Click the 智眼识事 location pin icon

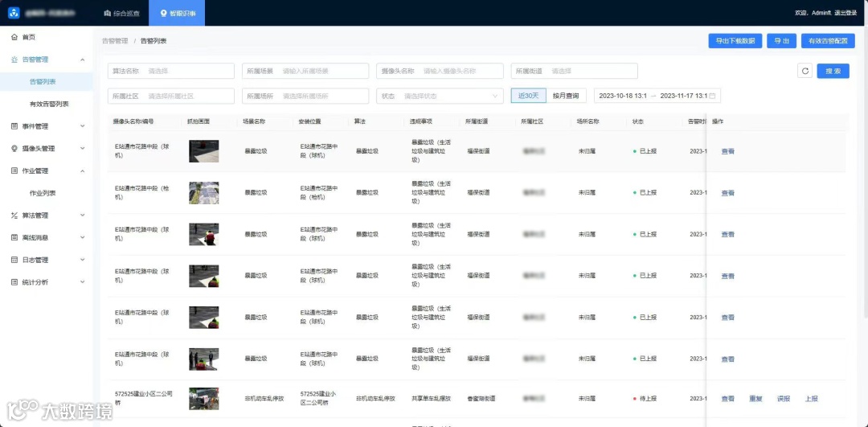click(163, 13)
